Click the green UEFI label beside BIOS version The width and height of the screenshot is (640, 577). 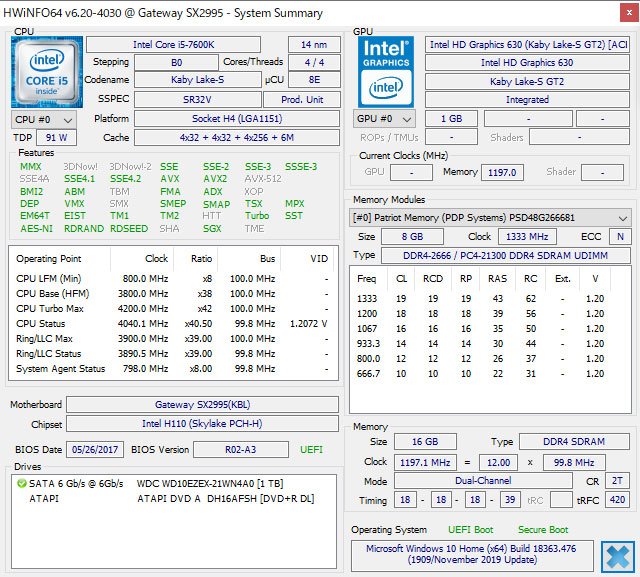[x=311, y=450]
